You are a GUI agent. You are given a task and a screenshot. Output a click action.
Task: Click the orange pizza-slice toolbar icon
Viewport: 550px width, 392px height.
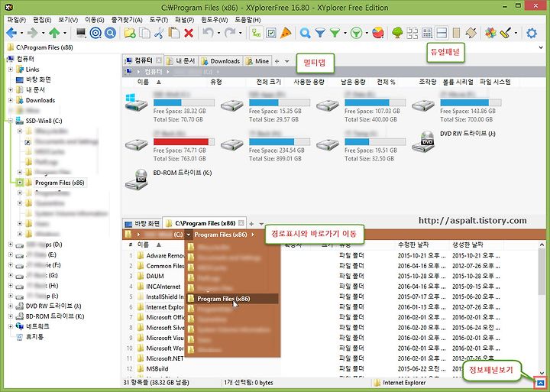click(286, 34)
